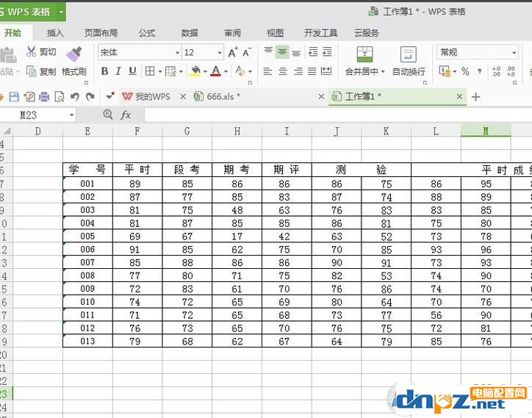Click the align top icon
532x418 pixels.
coord(268,52)
